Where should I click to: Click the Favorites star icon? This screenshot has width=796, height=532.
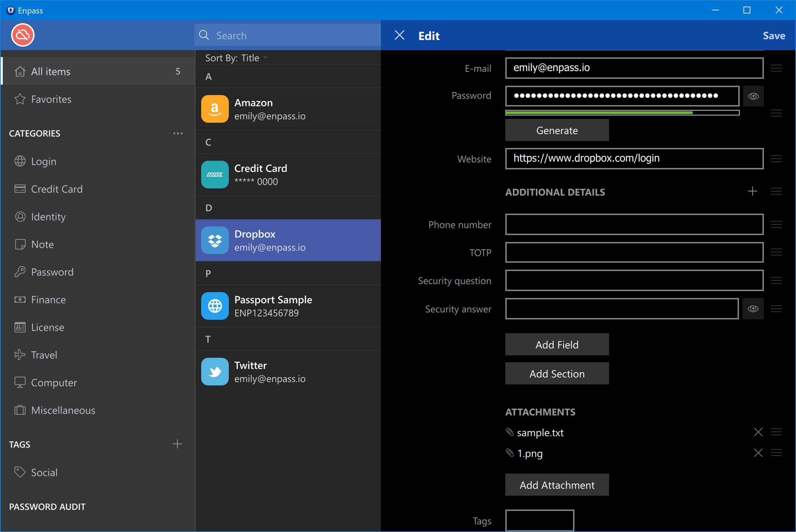point(20,99)
